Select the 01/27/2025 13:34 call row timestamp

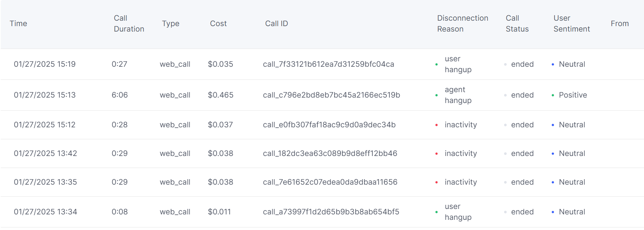45,212
